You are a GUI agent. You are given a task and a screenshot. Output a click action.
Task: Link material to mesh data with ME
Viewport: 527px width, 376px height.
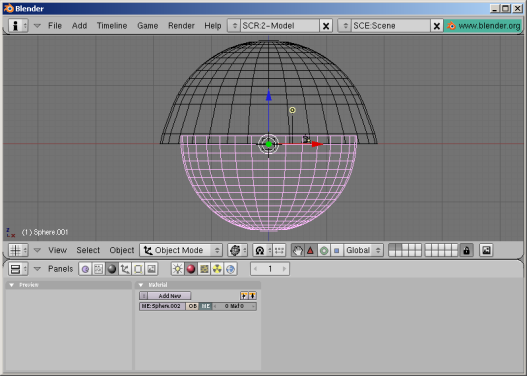pyautogui.click(x=205, y=306)
